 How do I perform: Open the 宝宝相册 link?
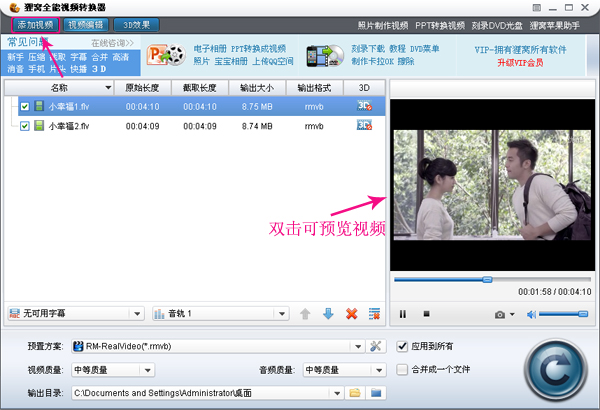[231, 61]
